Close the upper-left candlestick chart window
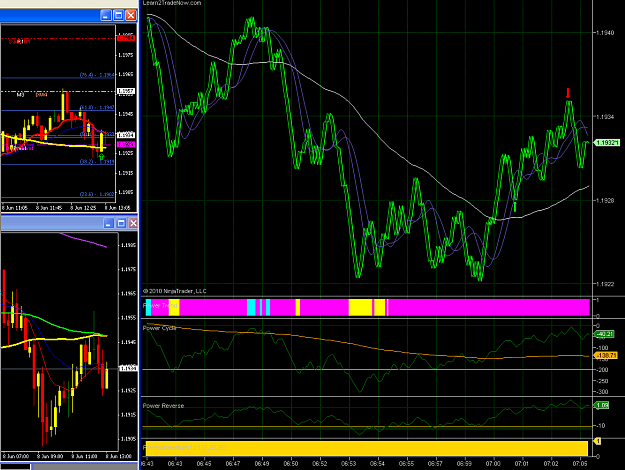This screenshot has width=625, height=470. pyautogui.click(x=131, y=15)
